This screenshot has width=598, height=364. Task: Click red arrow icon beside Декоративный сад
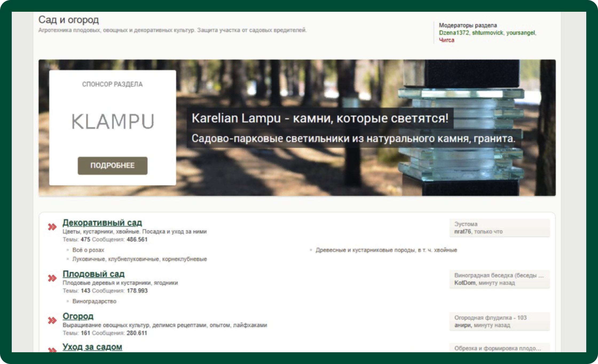(x=52, y=227)
